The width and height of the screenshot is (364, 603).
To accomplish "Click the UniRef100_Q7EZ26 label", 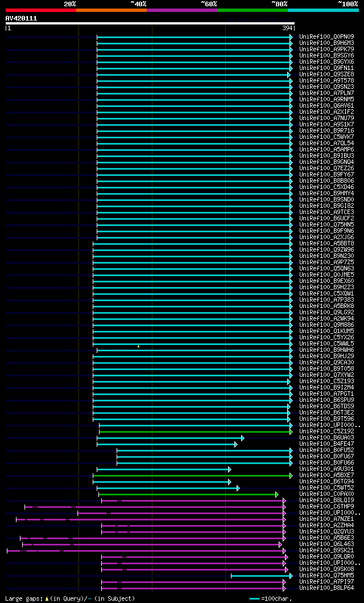I will 327,169.
